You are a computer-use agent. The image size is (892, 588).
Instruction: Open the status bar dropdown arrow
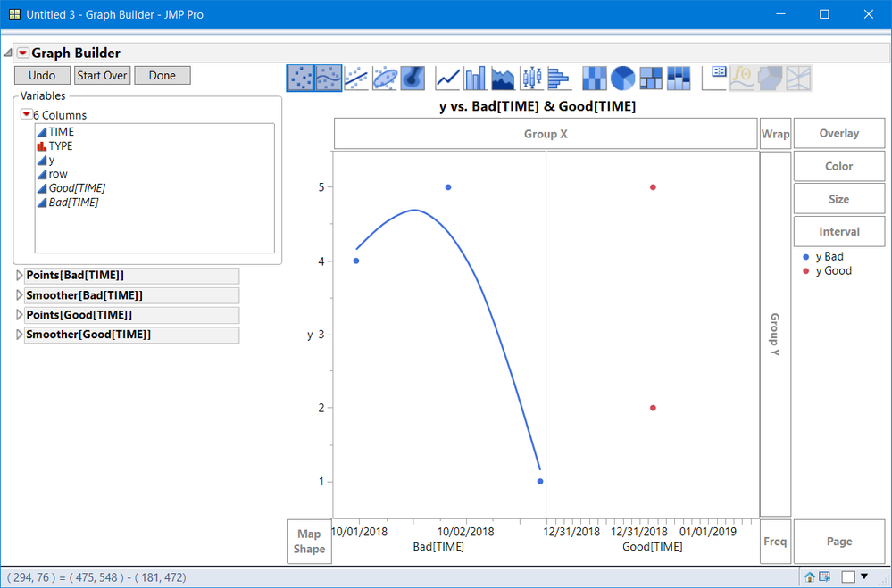(864, 576)
